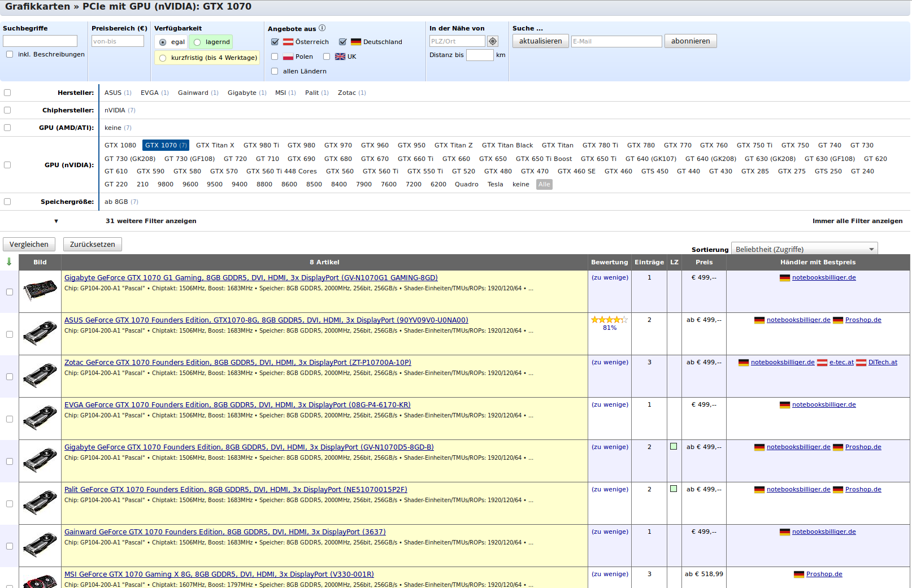The image size is (912, 588).
Task: Filter by GPU GTX Titan X
Action: click(215, 145)
